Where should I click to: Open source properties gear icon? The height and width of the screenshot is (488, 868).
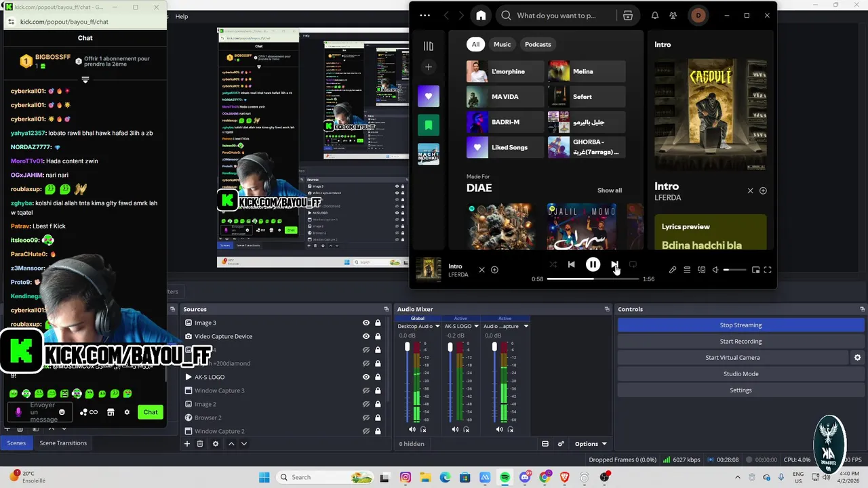(216, 444)
